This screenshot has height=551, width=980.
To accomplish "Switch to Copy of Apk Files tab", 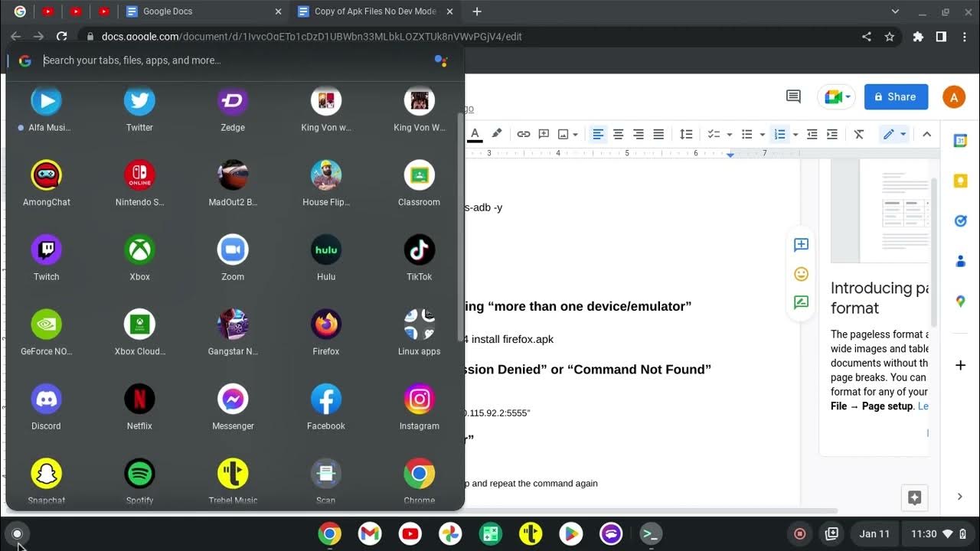I will (375, 11).
